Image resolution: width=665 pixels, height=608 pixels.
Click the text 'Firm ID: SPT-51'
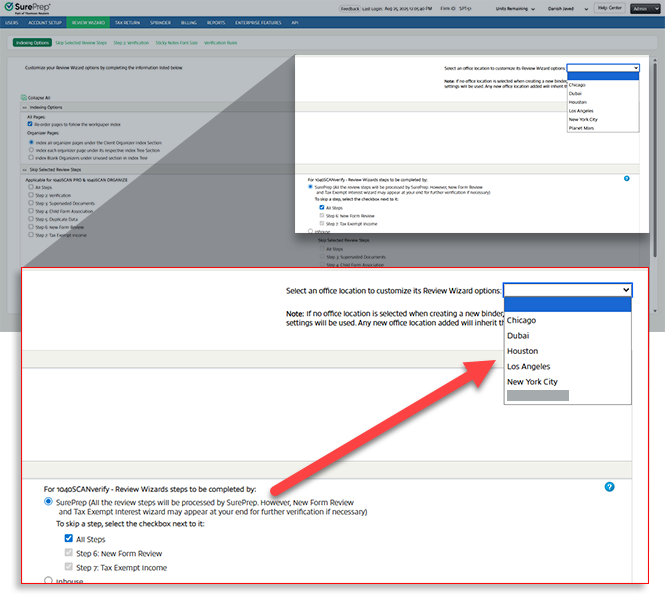[456, 8]
